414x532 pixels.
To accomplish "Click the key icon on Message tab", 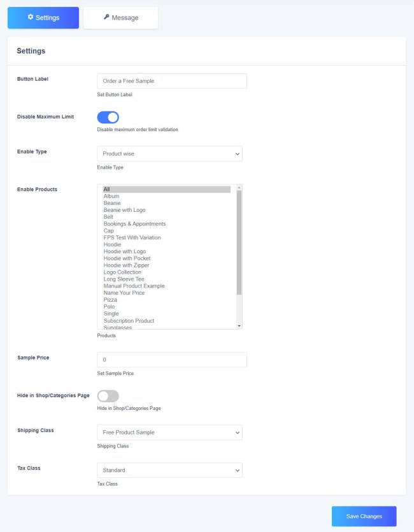I will 106,17.
